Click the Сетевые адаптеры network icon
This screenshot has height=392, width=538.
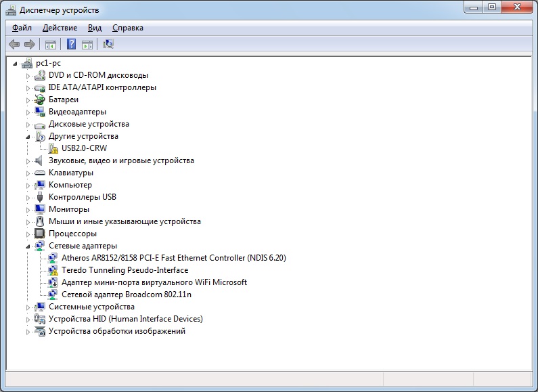point(40,246)
